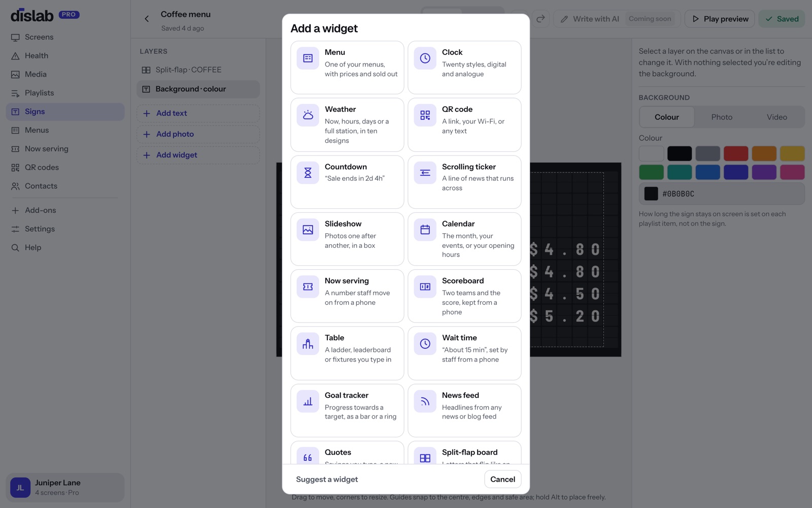Switch background to Video tab
The width and height of the screenshot is (812, 508).
click(x=777, y=117)
